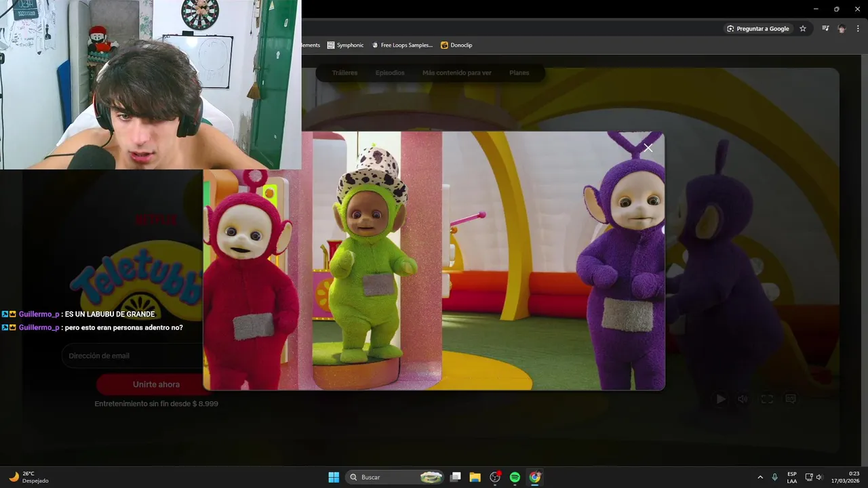Switch to the Episodios tab
The width and height of the screenshot is (868, 488).
point(390,73)
